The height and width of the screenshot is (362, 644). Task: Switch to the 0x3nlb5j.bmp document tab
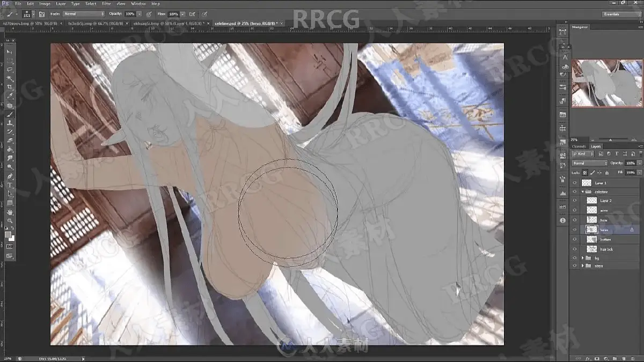(x=96, y=24)
